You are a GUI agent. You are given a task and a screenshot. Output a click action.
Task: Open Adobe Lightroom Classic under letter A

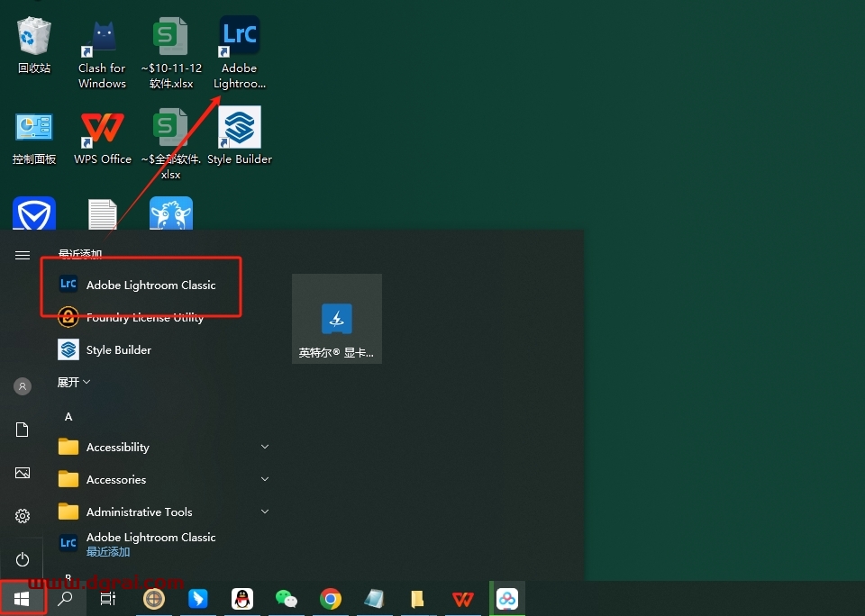(x=137, y=544)
